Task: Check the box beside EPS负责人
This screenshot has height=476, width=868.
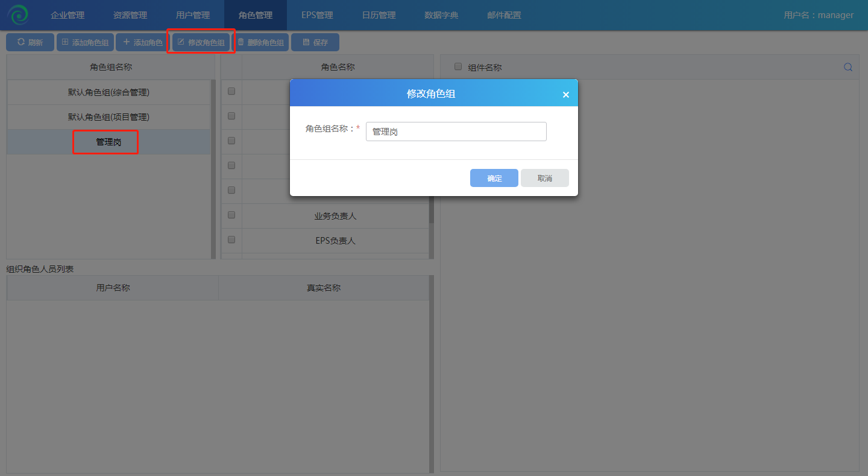Action: (231, 240)
